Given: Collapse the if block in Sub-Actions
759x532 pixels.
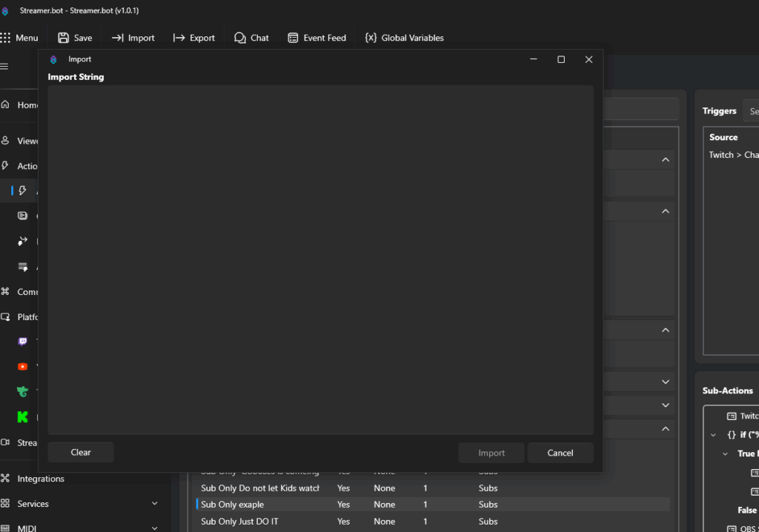Looking at the screenshot, I should (x=713, y=435).
